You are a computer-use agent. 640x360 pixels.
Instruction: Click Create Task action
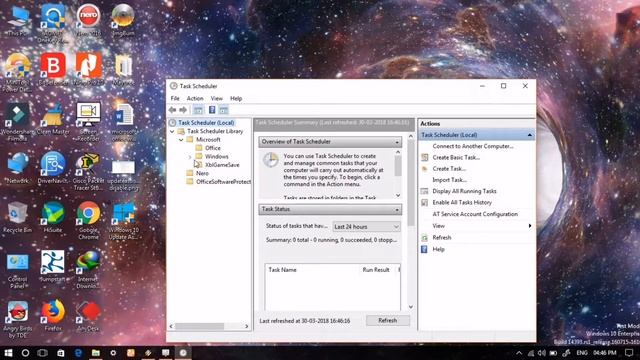[x=449, y=169]
